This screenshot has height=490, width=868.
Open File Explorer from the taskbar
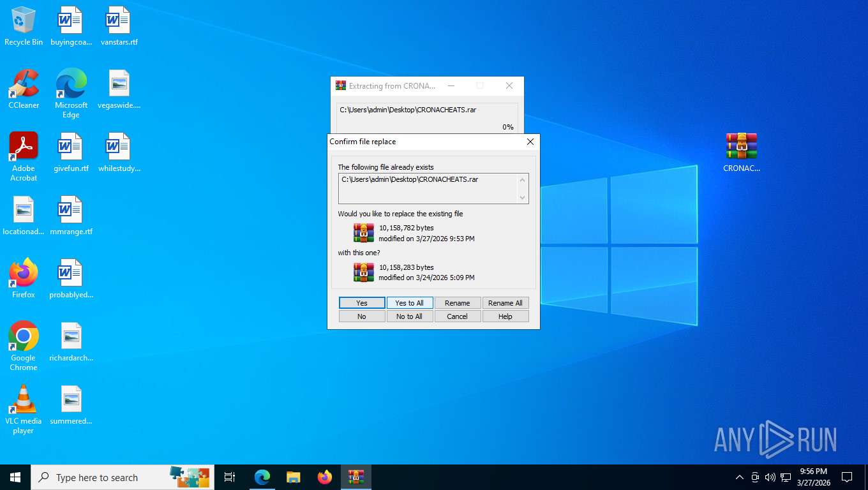pyautogui.click(x=293, y=477)
